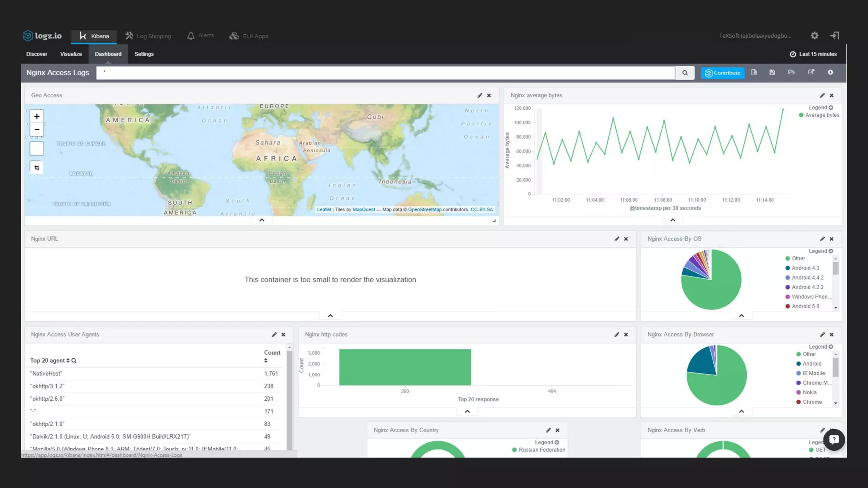Expand spy panel under Geo Access map

262,220
